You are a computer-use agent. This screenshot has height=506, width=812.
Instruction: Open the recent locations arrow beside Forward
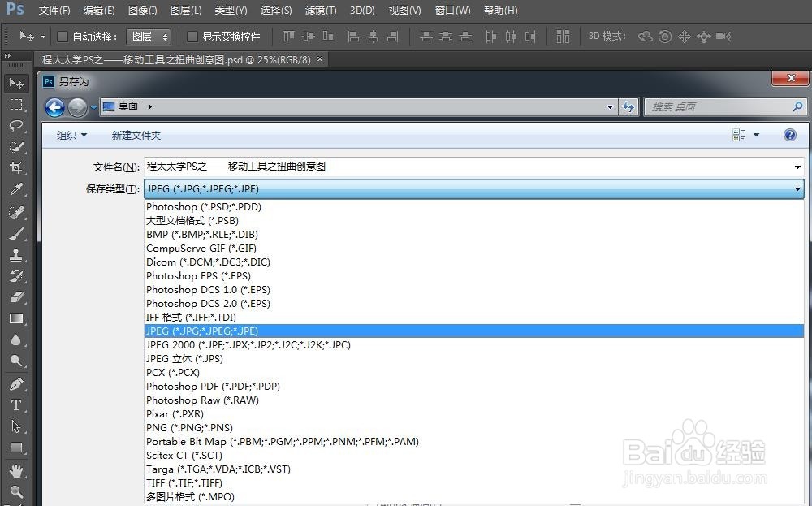pos(93,108)
